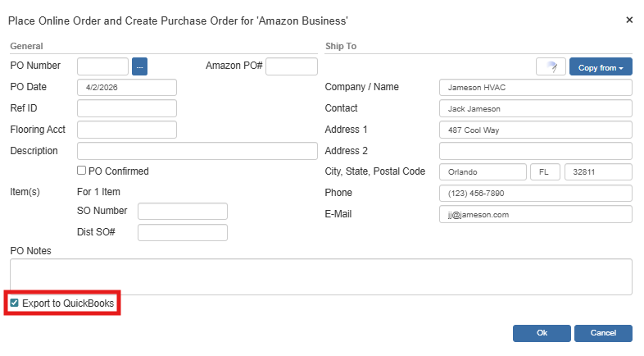
Task: Click into the Description field
Action: [197, 151]
